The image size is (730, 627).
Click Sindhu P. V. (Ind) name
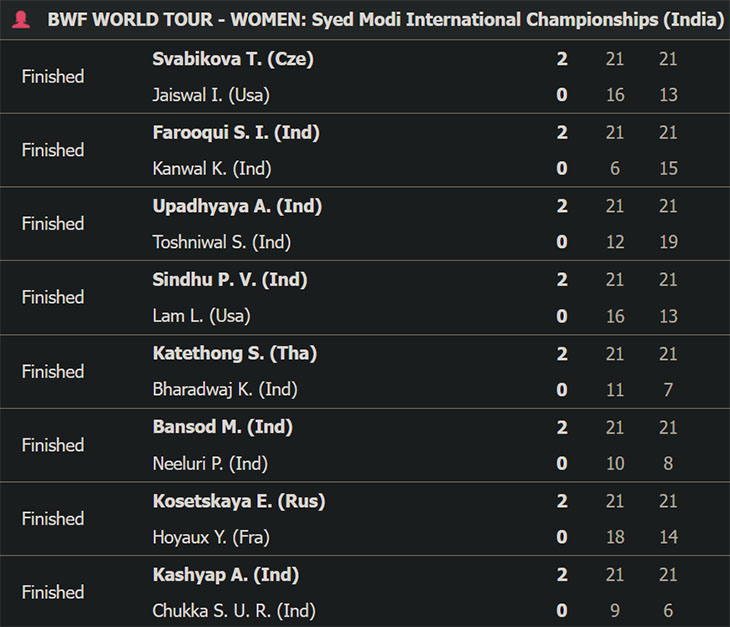pos(230,280)
